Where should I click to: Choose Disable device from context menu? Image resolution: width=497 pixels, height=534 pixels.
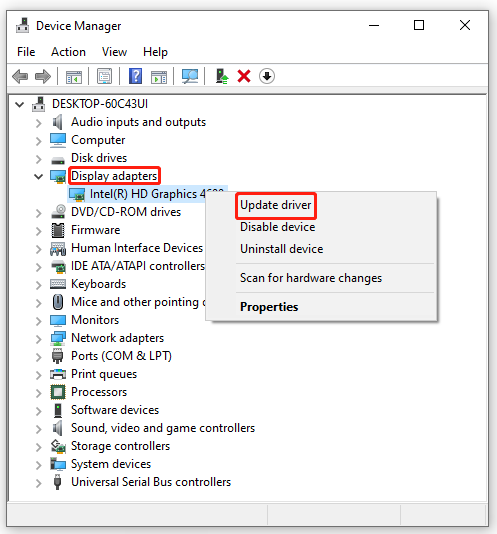278,227
